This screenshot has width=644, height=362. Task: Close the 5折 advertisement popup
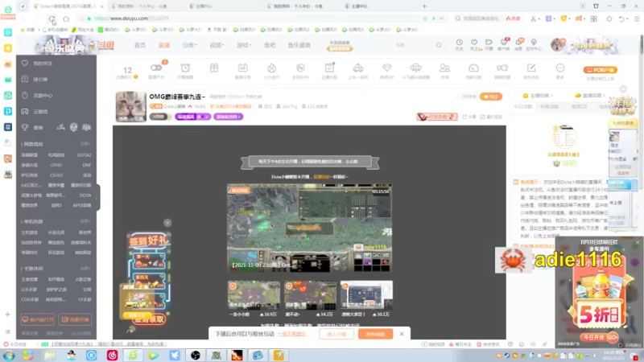coord(638,243)
